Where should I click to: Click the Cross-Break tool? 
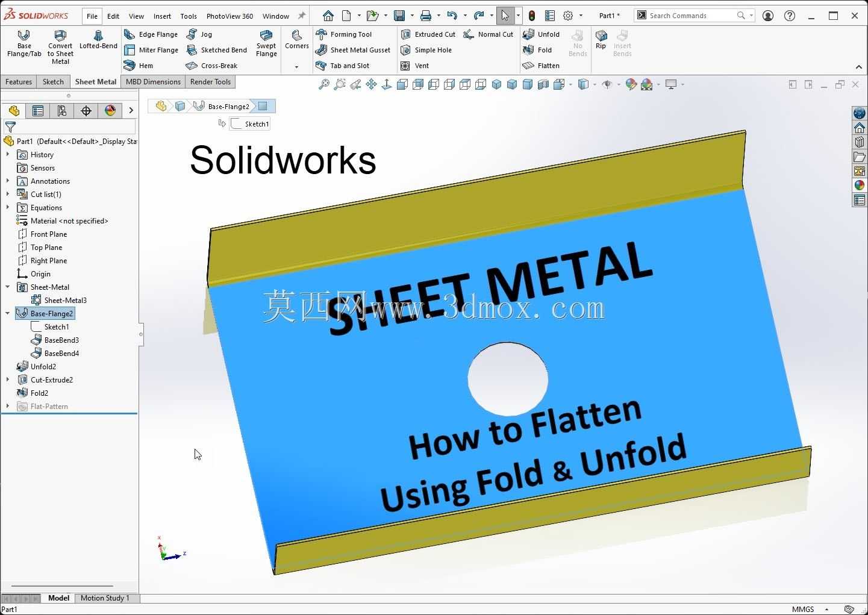212,66
